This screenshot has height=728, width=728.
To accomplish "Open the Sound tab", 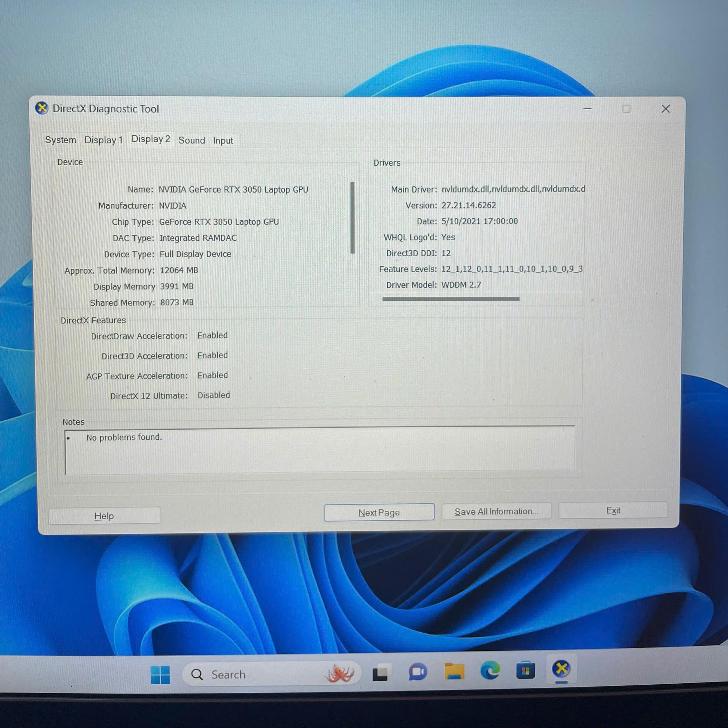I will (191, 141).
